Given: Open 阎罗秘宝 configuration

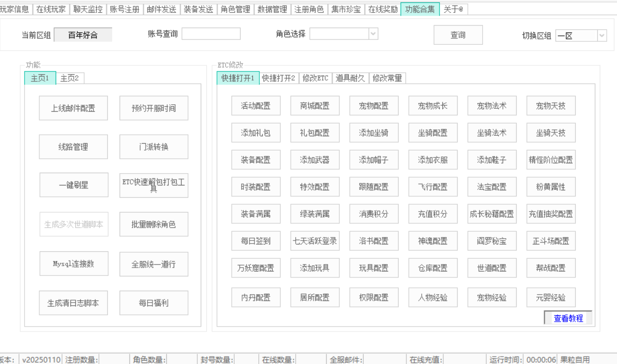Looking at the screenshot, I should tap(492, 241).
